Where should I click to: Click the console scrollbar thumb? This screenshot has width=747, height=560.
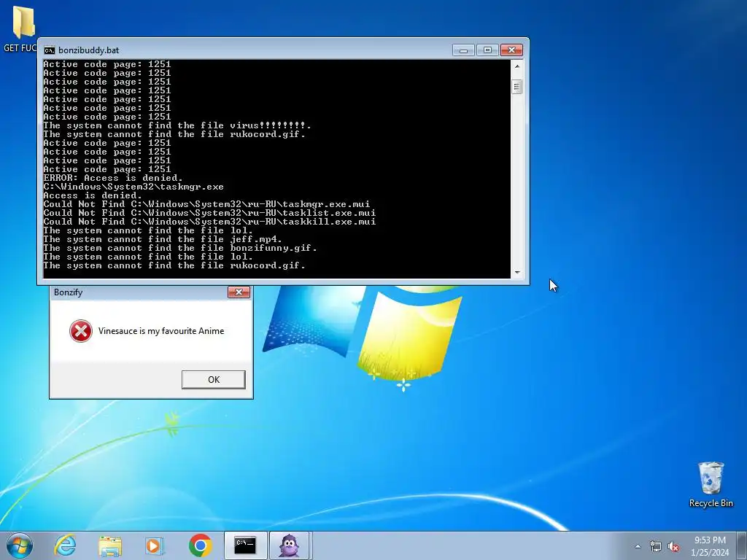[517, 87]
